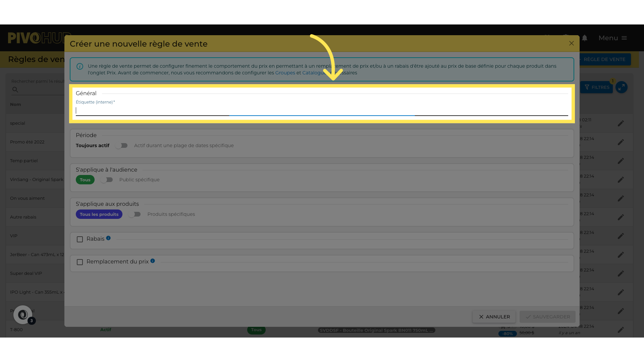Click the info icon next to Rabais
Viewport: 644px width, 362px height.
[x=108, y=238]
